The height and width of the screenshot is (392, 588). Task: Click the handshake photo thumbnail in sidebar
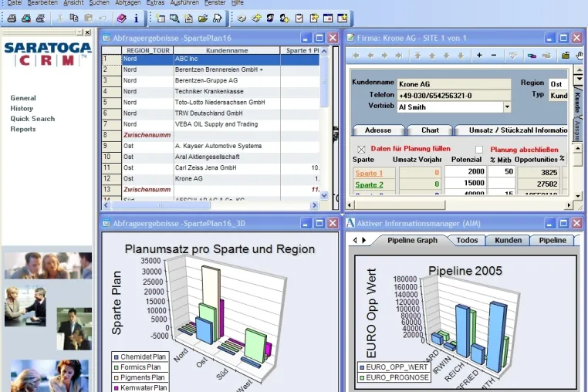tap(25, 307)
